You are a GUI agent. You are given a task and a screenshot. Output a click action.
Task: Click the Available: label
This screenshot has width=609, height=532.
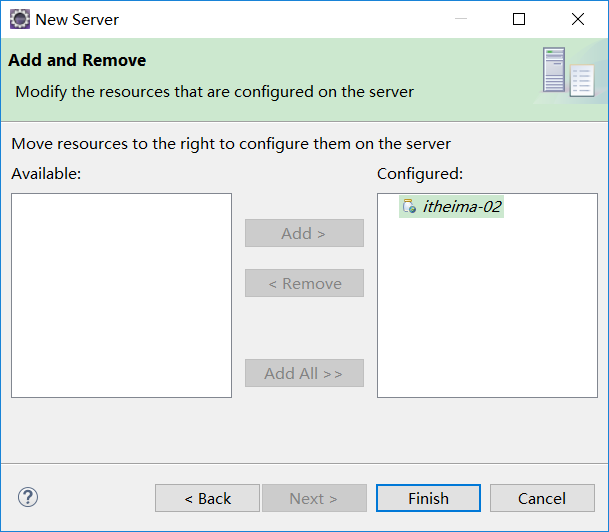pyautogui.click(x=46, y=173)
